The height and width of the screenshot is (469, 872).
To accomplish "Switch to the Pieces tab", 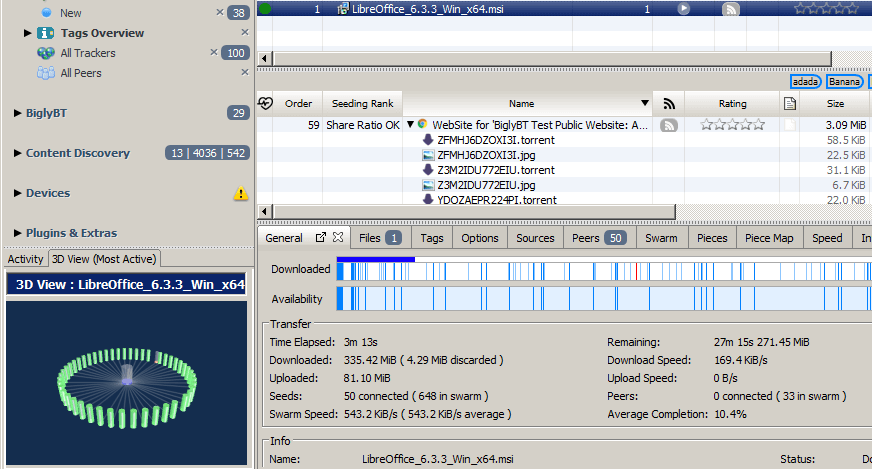I will pos(712,238).
